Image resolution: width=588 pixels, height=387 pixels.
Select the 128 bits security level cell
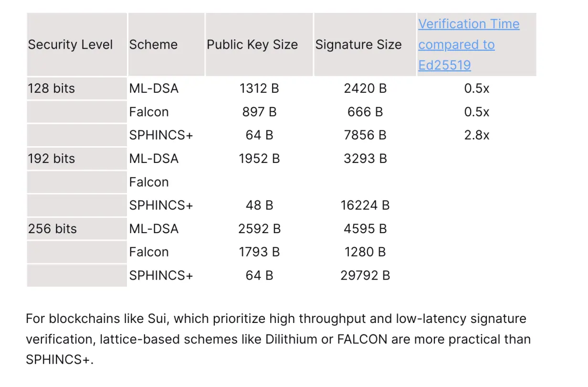pyautogui.click(x=52, y=88)
